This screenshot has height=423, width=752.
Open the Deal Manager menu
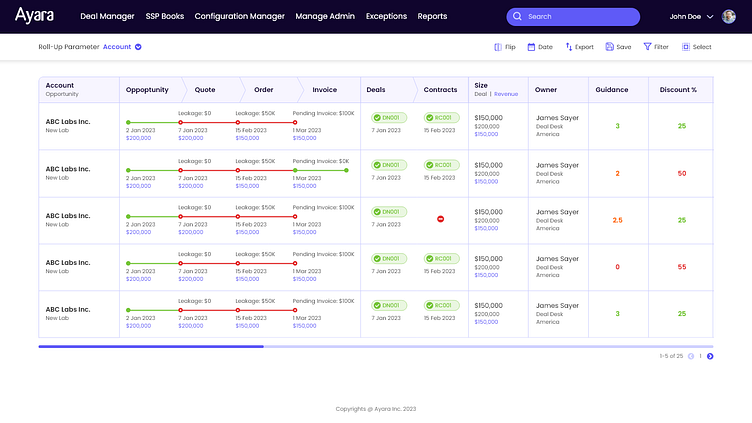click(107, 17)
